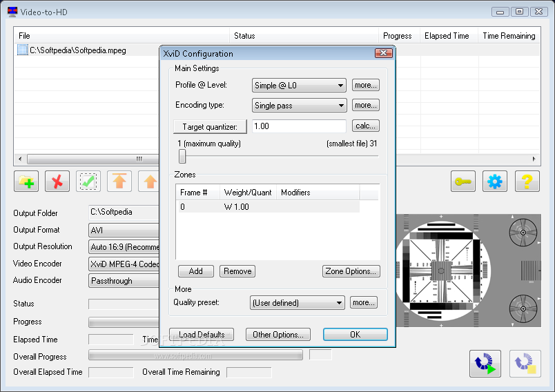This screenshot has width=555, height=392.
Task: Click the file list scroll left arrow
Action: coord(20,159)
